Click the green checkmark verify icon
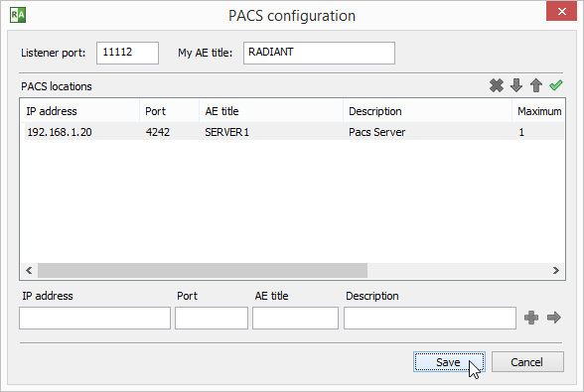Screen dimensions: 584x392 (x=556, y=85)
